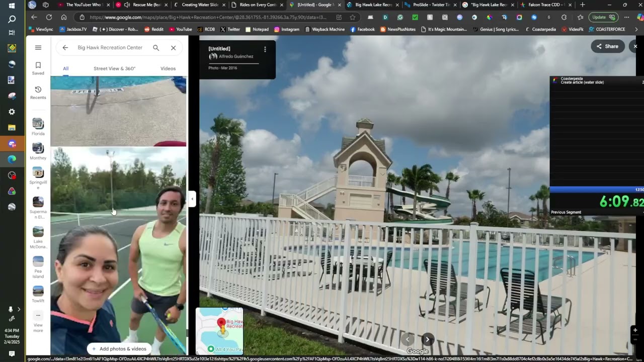
Task: Open browser settings and more menu
Action: [626, 17]
